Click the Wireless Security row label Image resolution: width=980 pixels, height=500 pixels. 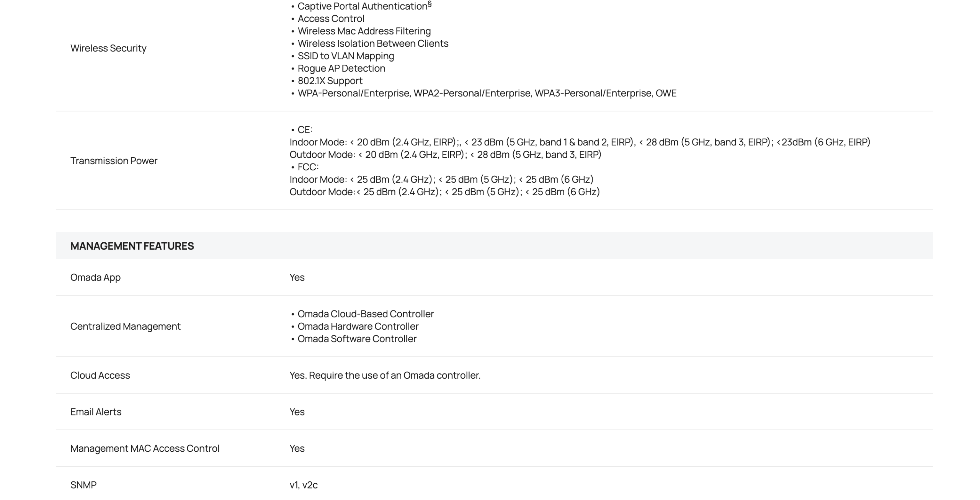(x=108, y=48)
